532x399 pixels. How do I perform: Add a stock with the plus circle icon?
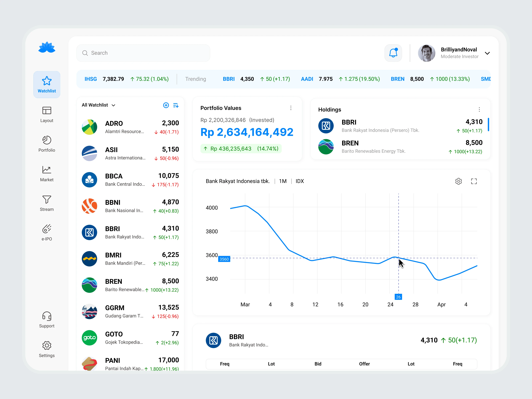166,105
